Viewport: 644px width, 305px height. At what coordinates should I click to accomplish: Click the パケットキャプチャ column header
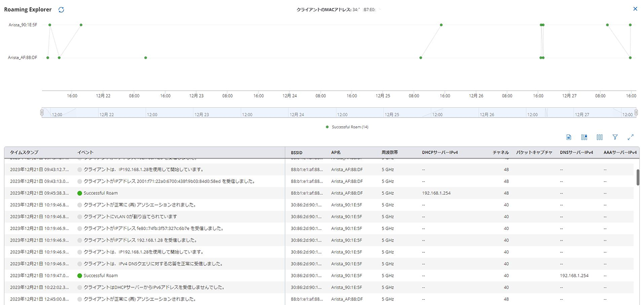[x=534, y=152]
